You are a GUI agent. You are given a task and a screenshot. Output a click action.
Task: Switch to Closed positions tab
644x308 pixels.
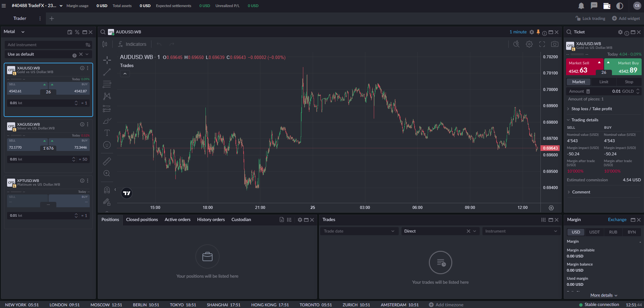click(142, 220)
